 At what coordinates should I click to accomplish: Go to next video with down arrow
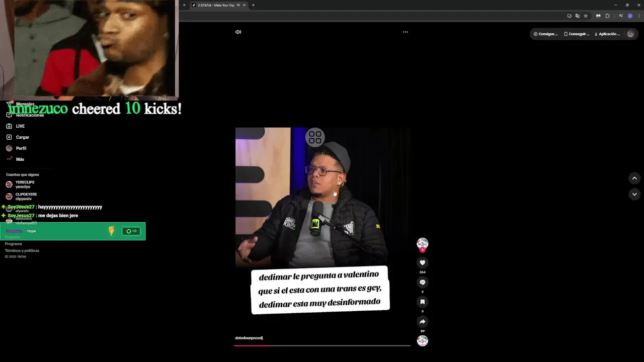(x=634, y=194)
